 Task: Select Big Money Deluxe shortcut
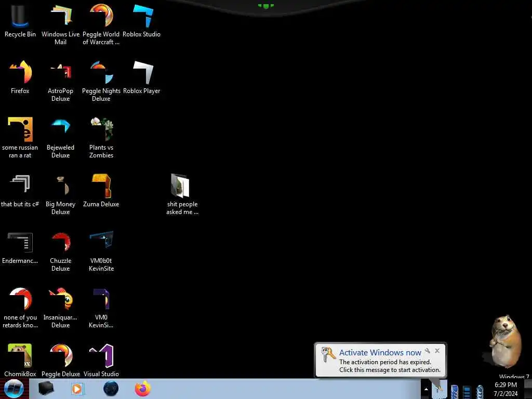[x=60, y=194]
